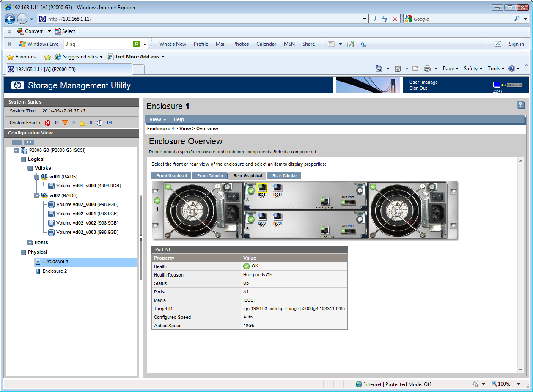The width and height of the screenshot is (533, 392).
Task: Click the browser Help icon in the command bar
Action: tap(512, 69)
